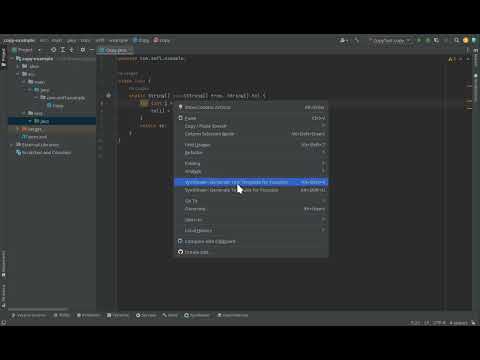Click the UTF-8 encoding in status bar
The width and height of the screenshot is (480, 360).
[439, 323]
